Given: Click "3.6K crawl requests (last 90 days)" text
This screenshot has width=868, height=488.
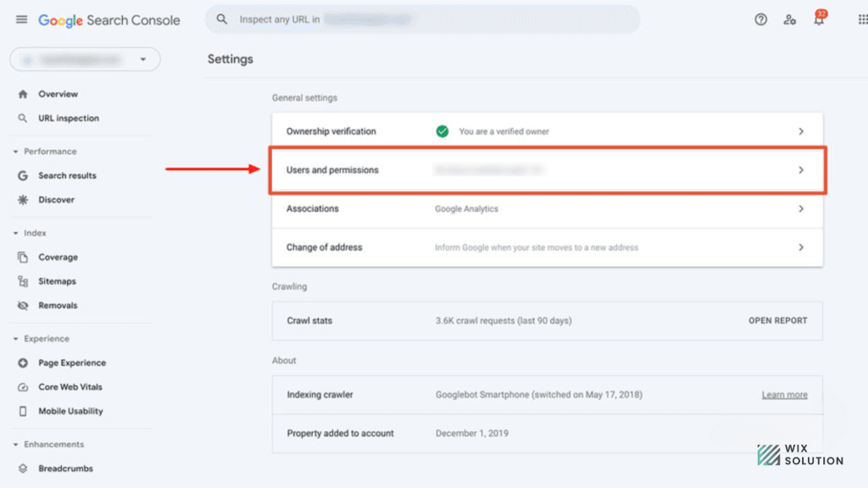Looking at the screenshot, I should (504, 321).
